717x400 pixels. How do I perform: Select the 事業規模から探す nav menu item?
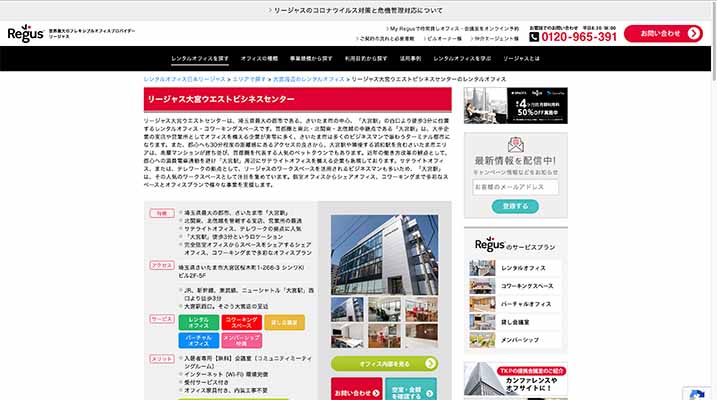pos(311,59)
